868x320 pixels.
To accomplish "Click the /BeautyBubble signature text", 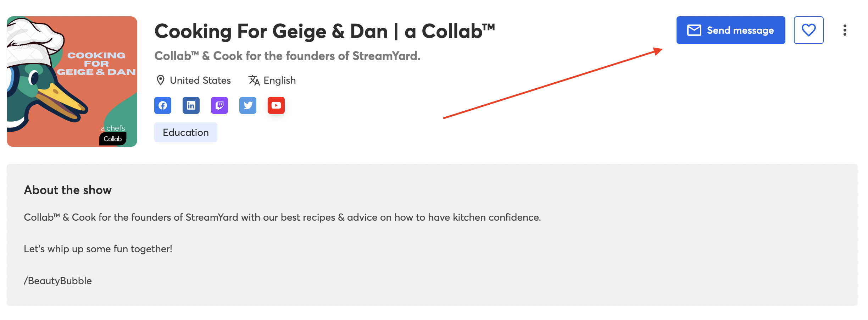I will tap(58, 281).
